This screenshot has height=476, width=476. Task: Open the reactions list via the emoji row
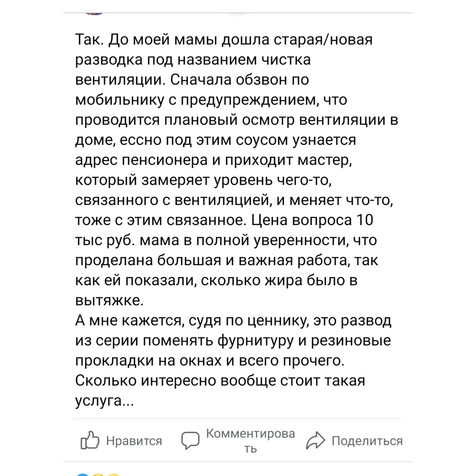click(98, 474)
